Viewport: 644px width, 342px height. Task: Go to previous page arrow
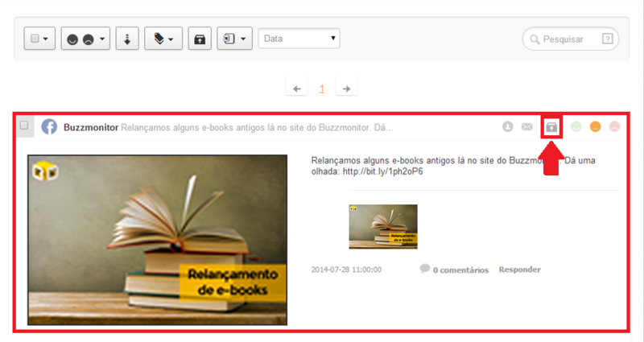point(297,89)
